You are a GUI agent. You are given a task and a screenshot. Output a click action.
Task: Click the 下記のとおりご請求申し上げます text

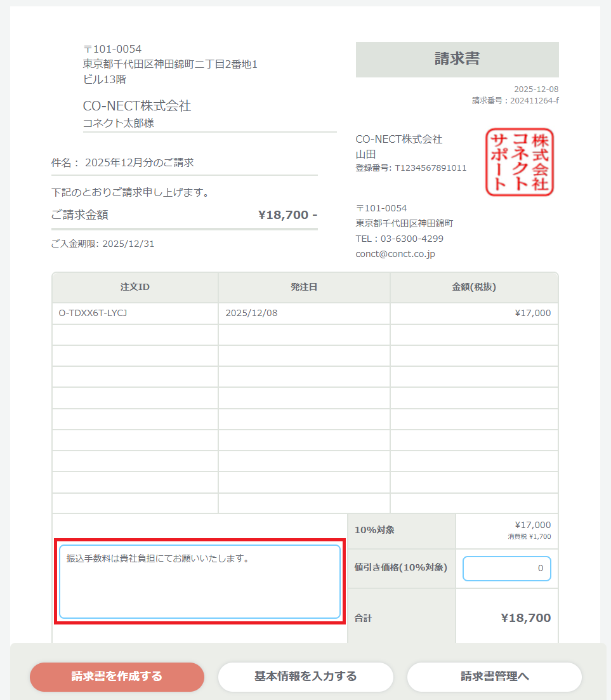pyautogui.click(x=130, y=192)
